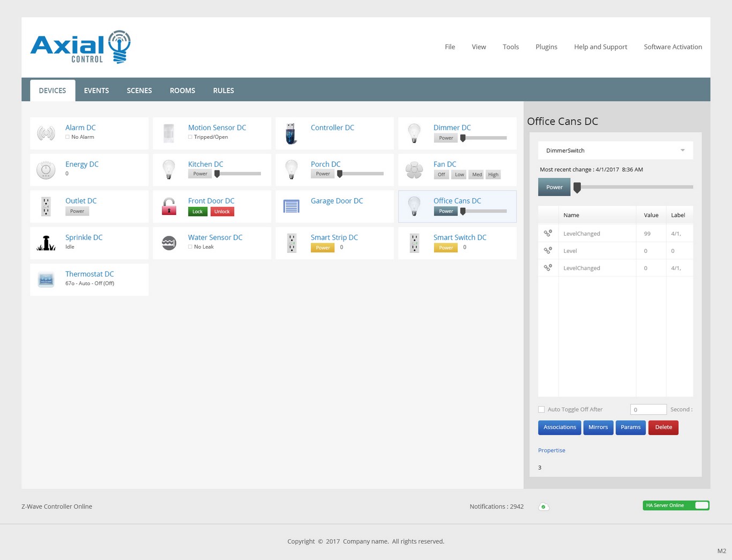This screenshot has width=732, height=560.
Task: Click the Controller DC USB stick icon
Action: click(291, 133)
